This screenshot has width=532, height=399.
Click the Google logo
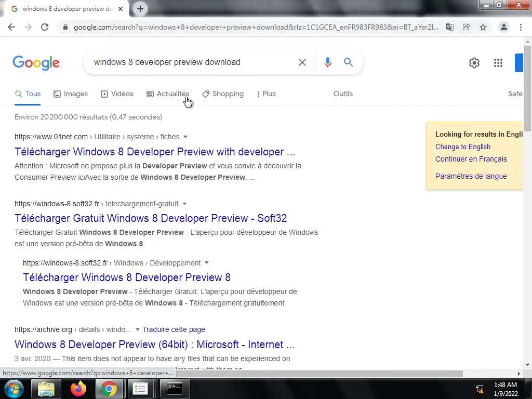(x=36, y=63)
